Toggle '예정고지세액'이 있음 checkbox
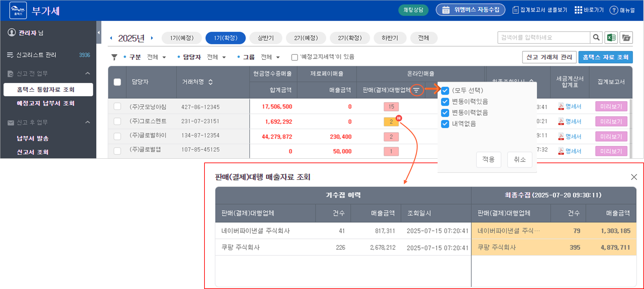Screen dimensions: 644x289 295,57
